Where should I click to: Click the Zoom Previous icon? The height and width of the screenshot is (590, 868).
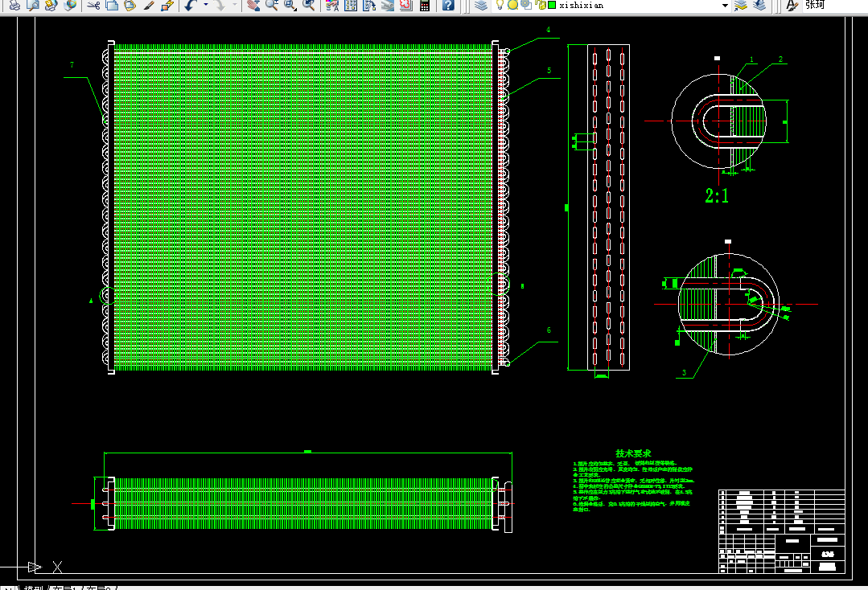(x=309, y=5)
